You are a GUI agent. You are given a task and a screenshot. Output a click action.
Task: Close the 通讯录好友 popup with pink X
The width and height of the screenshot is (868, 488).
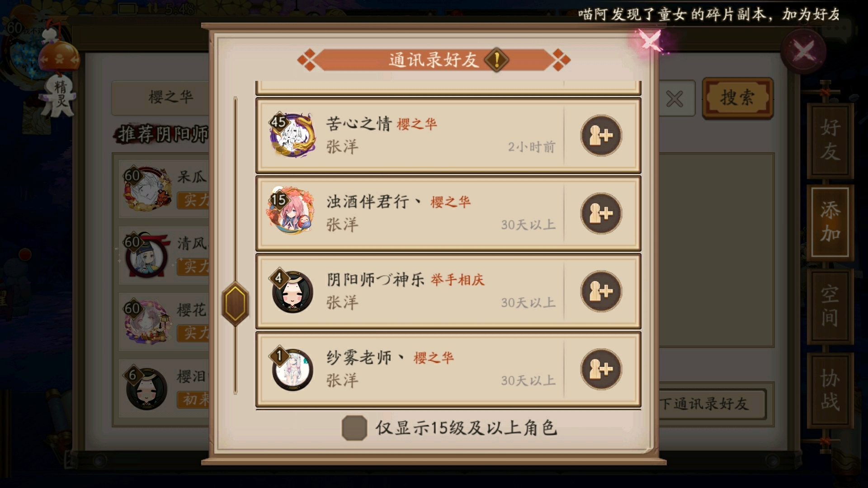(650, 41)
